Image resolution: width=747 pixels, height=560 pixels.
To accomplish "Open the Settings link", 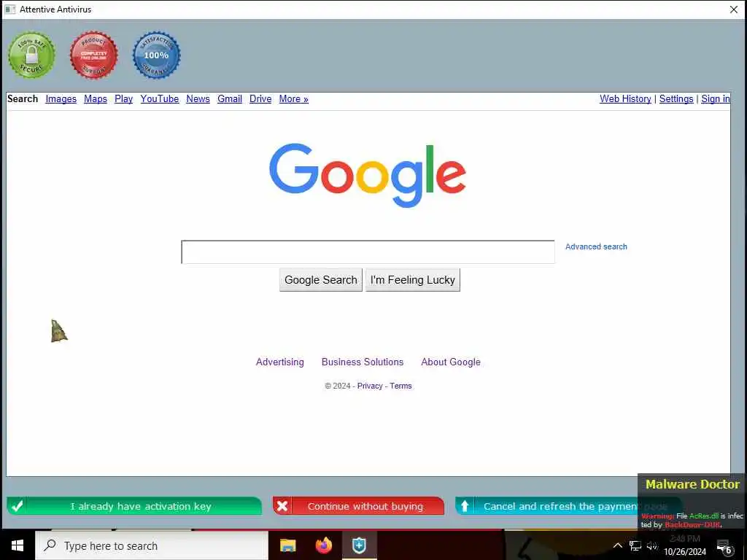I will [x=676, y=98].
